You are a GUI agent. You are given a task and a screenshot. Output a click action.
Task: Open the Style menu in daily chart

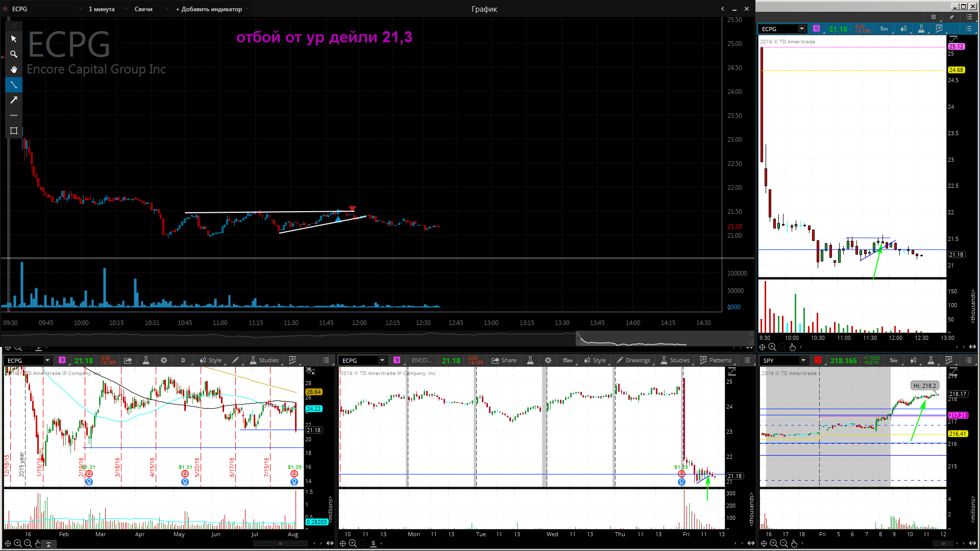tap(211, 360)
